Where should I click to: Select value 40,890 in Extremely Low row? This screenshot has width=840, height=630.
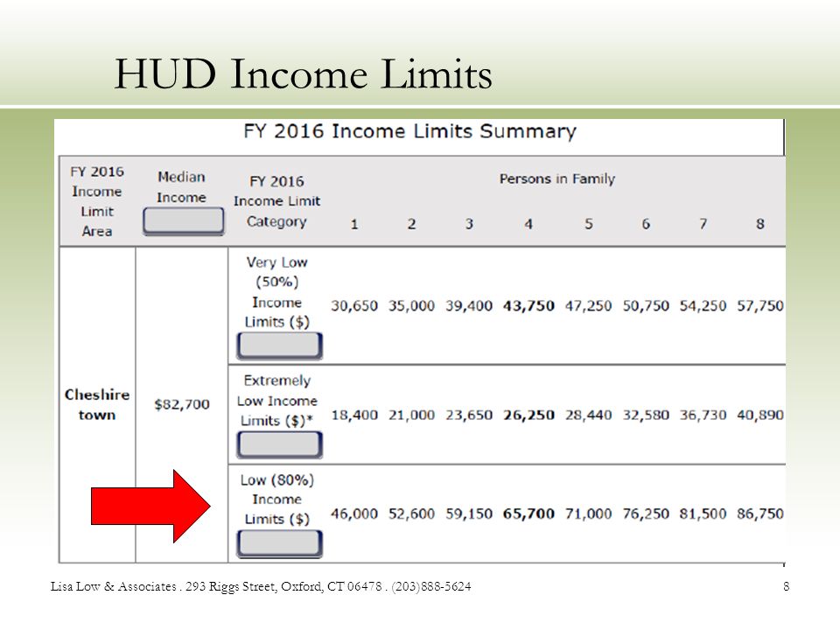click(x=760, y=415)
